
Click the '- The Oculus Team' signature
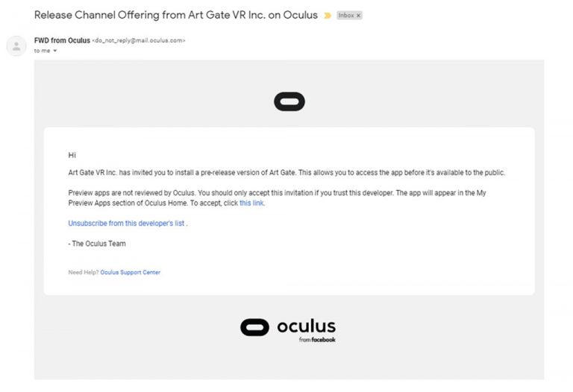pos(97,244)
